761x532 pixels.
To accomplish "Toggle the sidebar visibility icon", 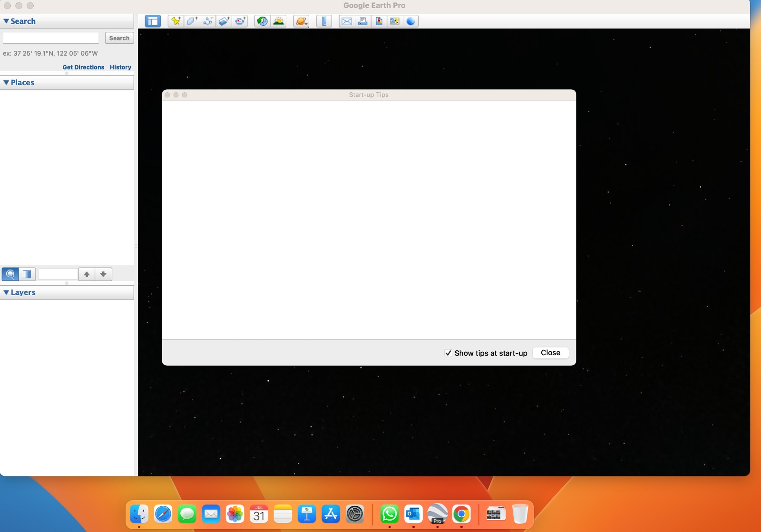I will coord(153,21).
